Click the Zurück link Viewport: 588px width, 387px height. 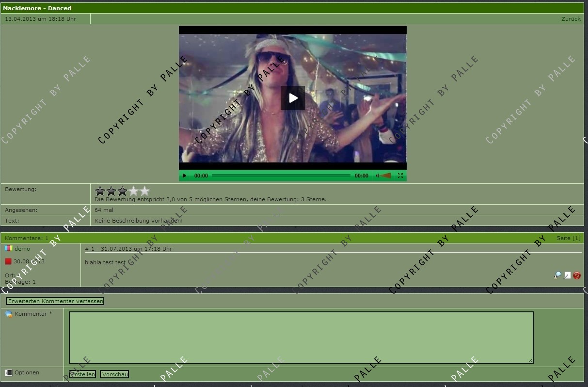pyautogui.click(x=571, y=19)
